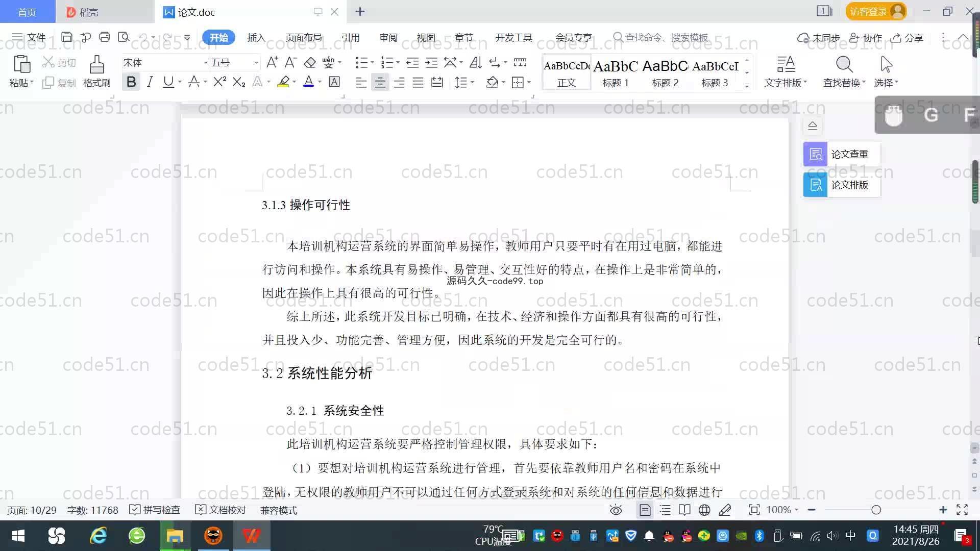Screen dimensions: 980x551
Task: Toggle Underline formatting
Action: point(168,82)
